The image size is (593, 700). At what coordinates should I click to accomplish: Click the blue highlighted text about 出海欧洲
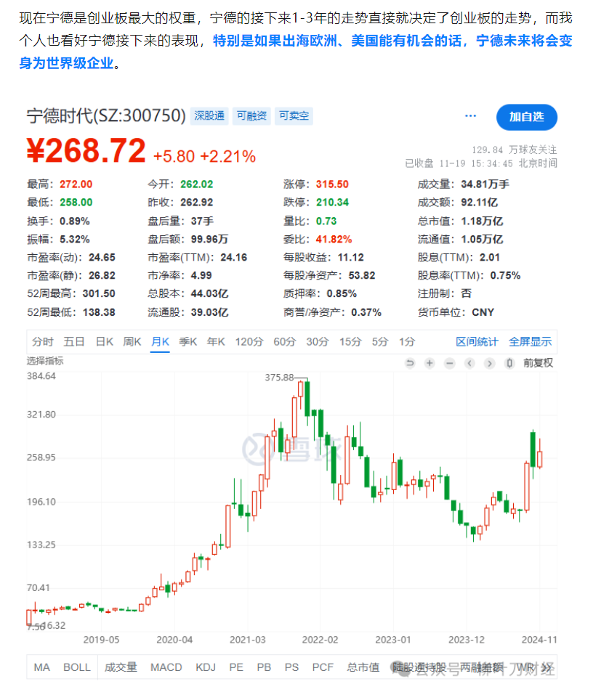pyautogui.click(x=295, y=52)
